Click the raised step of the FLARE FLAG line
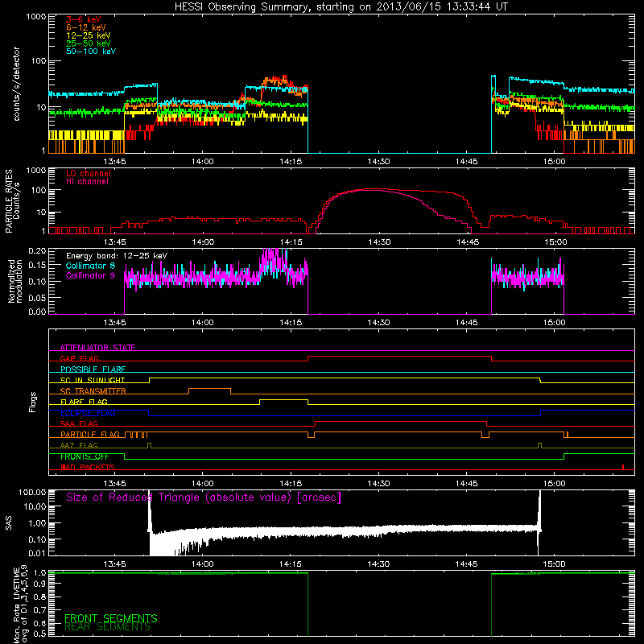Image resolution: width=644 pixels, height=644 pixels. point(283,399)
